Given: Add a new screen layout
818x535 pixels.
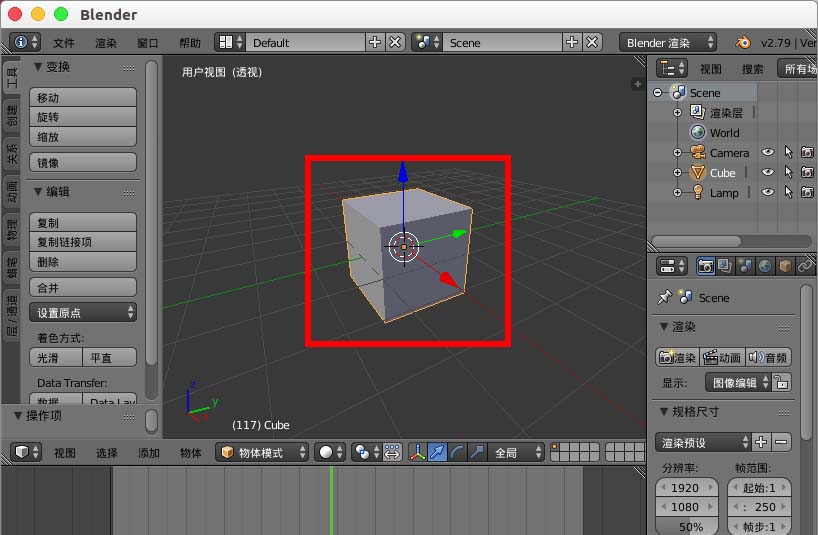Looking at the screenshot, I should 375,42.
